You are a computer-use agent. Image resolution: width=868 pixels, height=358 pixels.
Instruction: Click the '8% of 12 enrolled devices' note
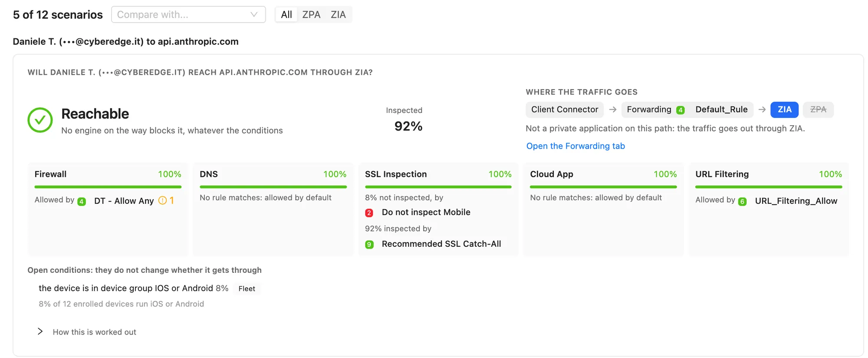point(121,304)
